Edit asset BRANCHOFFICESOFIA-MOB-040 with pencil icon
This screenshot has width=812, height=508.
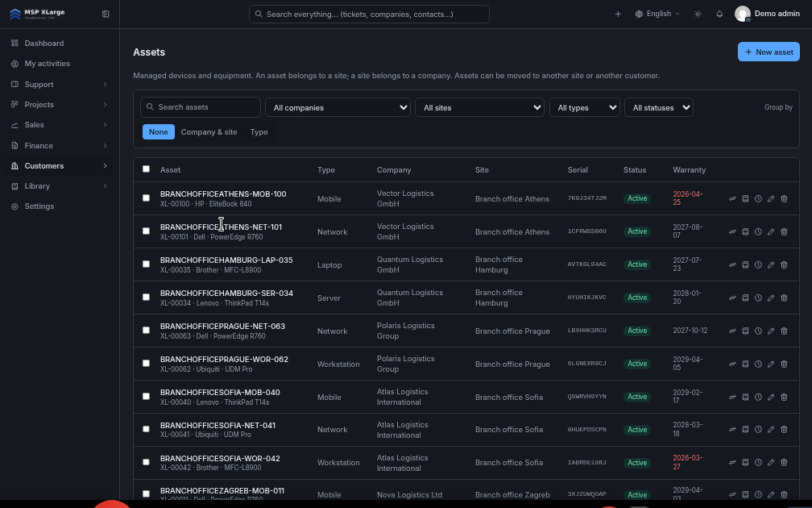(771, 397)
